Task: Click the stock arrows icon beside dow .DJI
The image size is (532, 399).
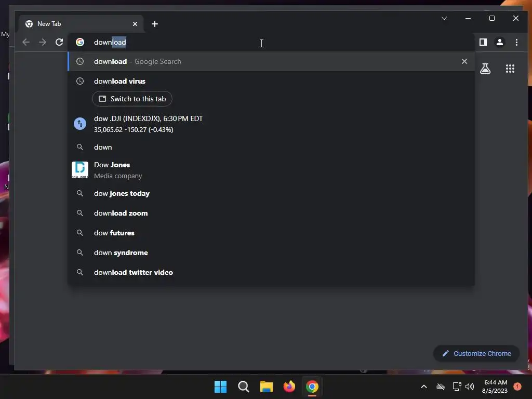Action: [x=80, y=124]
